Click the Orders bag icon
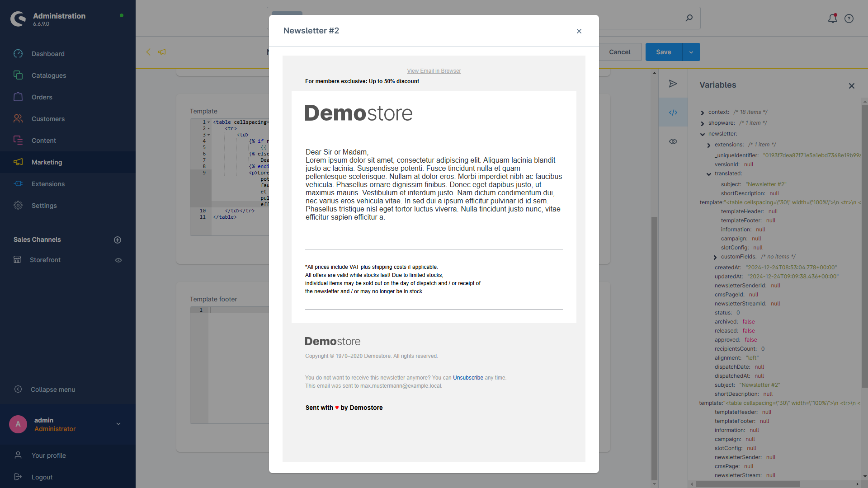The width and height of the screenshot is (868, 488). pyautogui.click(x=18, y=97)
